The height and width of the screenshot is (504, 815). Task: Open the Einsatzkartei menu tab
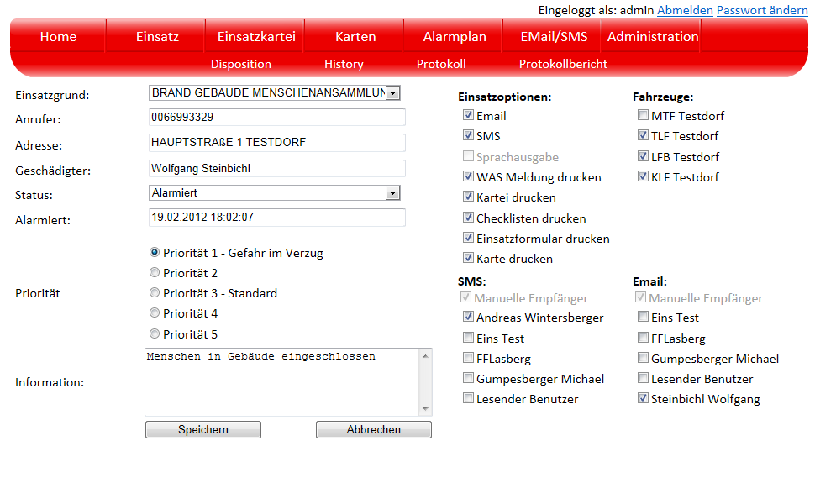click(256, 37)
